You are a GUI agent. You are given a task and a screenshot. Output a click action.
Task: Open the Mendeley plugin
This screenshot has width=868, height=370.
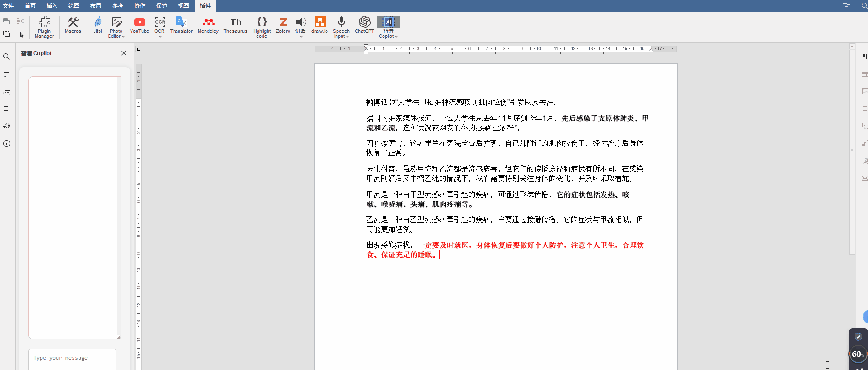[208, 25]
